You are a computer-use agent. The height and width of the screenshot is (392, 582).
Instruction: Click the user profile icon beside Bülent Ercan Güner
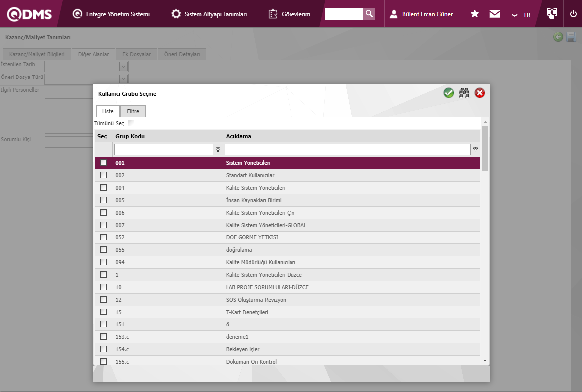click(394, 14)
